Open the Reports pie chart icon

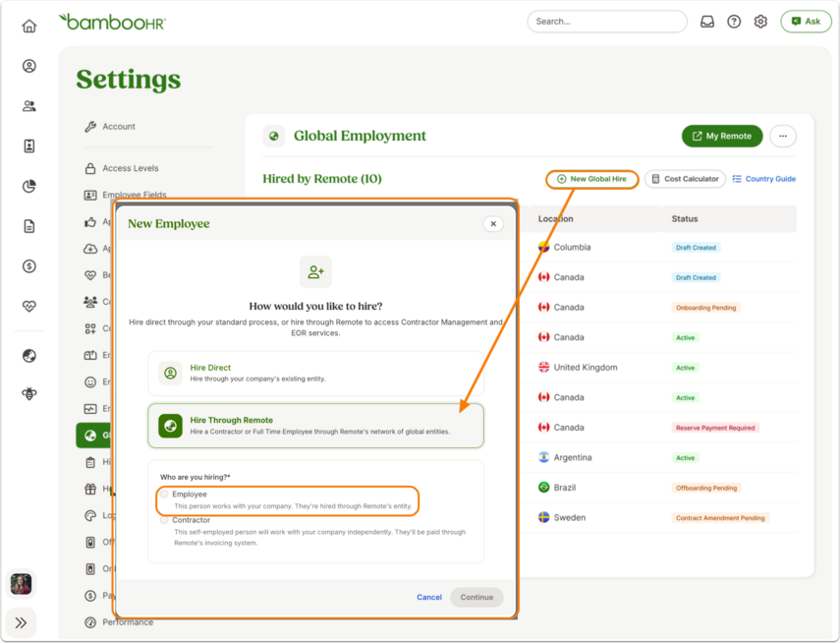pyautogui.click(x=28, y=186)
